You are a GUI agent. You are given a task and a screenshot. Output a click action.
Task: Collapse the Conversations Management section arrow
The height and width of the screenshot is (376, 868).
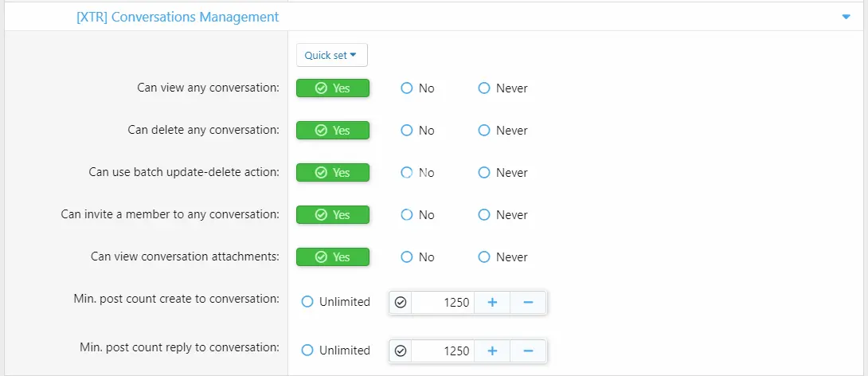pyautogui.click(x=846, y=17)
